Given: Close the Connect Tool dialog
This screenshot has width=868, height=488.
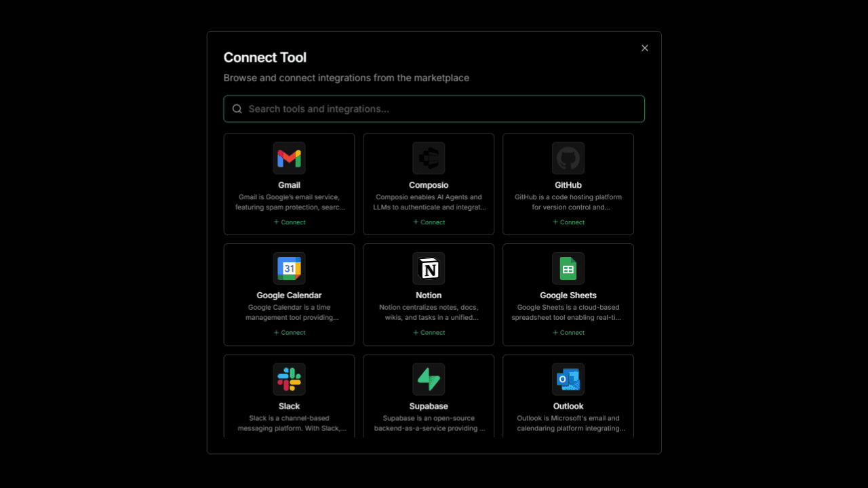Looking at the screenshot, I should click(645, 48).
